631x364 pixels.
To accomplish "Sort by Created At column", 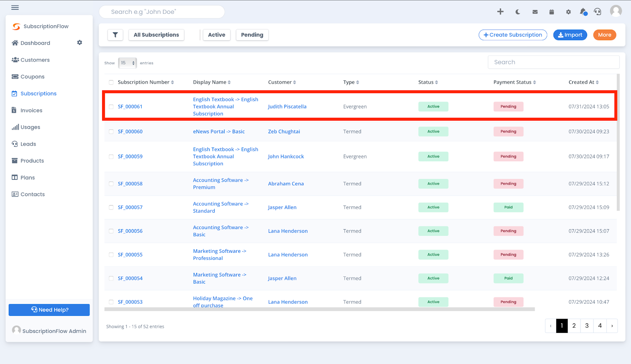I will (x=584, y=82).
